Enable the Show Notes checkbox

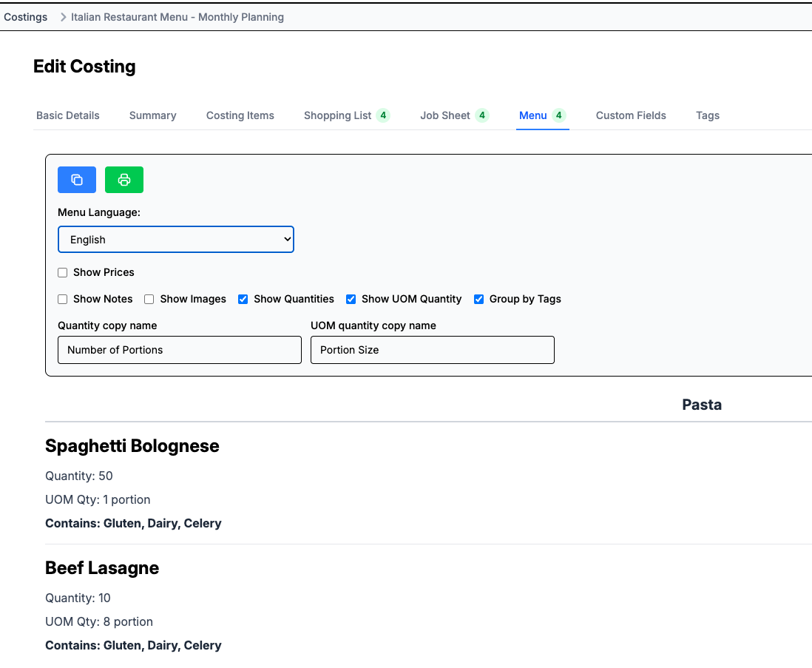click(63, 299)
